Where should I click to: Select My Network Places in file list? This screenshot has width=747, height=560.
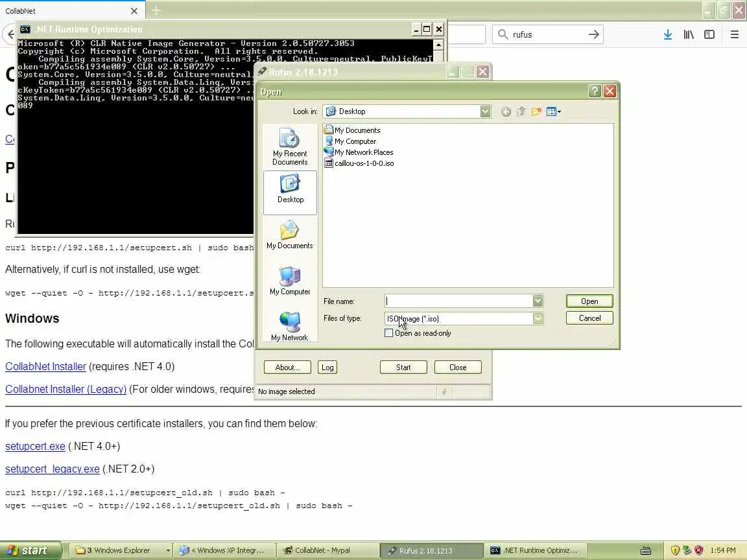pos(359,152)
